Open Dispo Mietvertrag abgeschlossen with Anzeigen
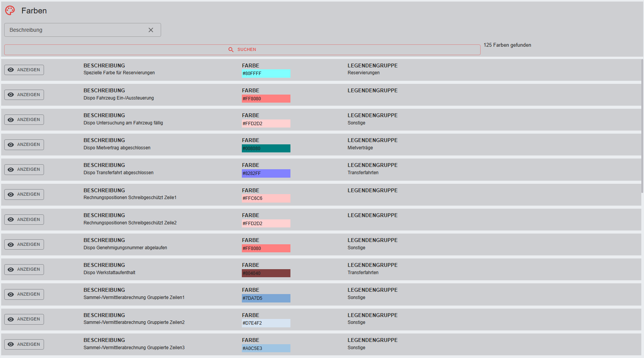Image resolution: width=644 pixels, height=358 pixels. [24, 145]
